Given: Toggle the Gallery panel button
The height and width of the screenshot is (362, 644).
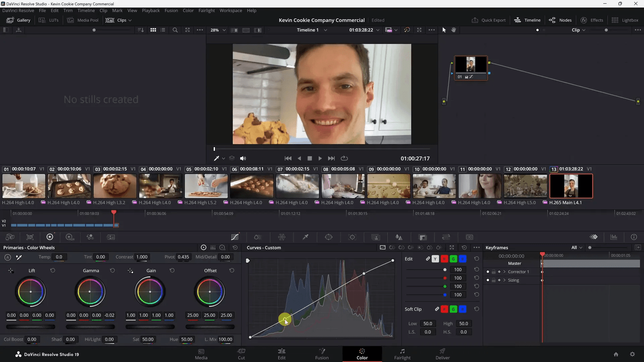Looking at the screenshot, I should pyautogui.click(x=19, y=20).
